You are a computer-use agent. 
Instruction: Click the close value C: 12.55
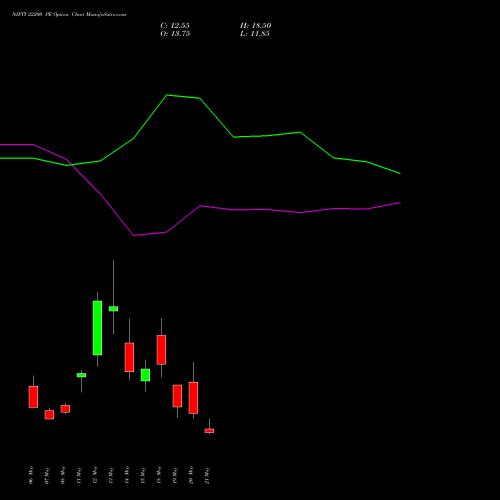[175, 26]
